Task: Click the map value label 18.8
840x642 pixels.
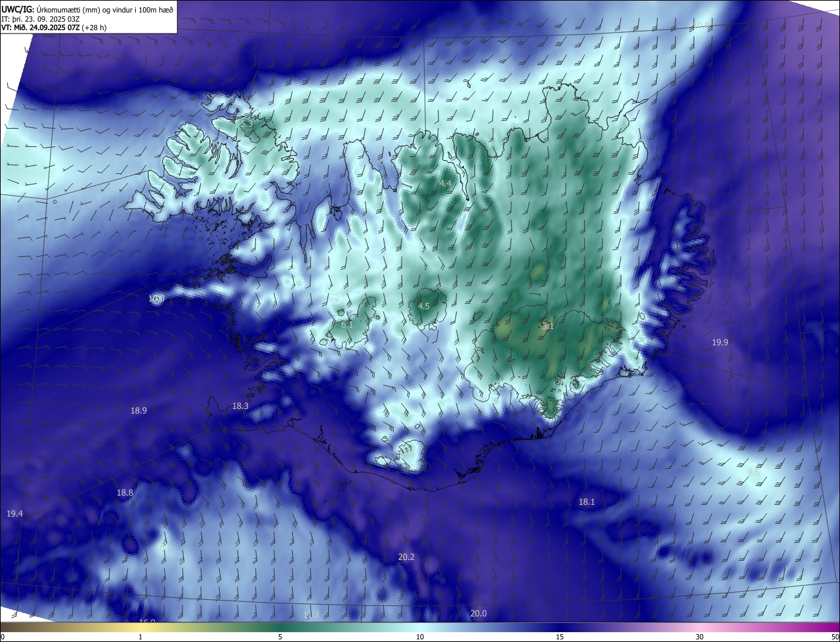Action: point(125,493)
